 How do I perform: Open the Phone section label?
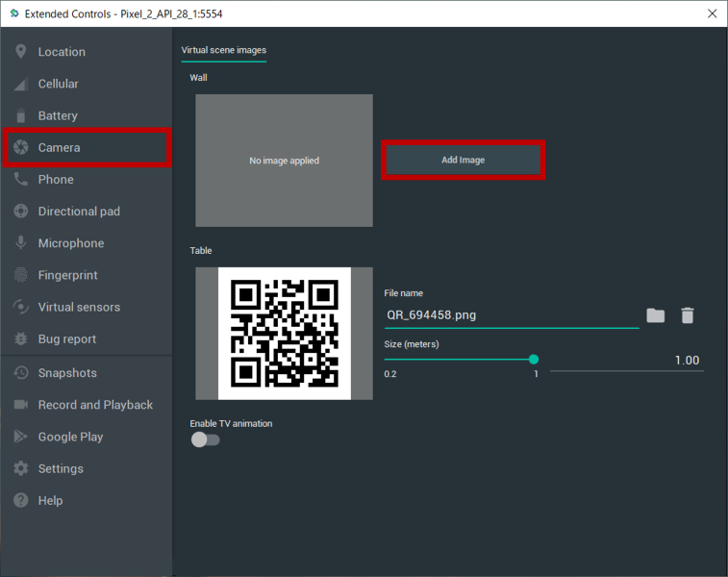tap(56, 180)
